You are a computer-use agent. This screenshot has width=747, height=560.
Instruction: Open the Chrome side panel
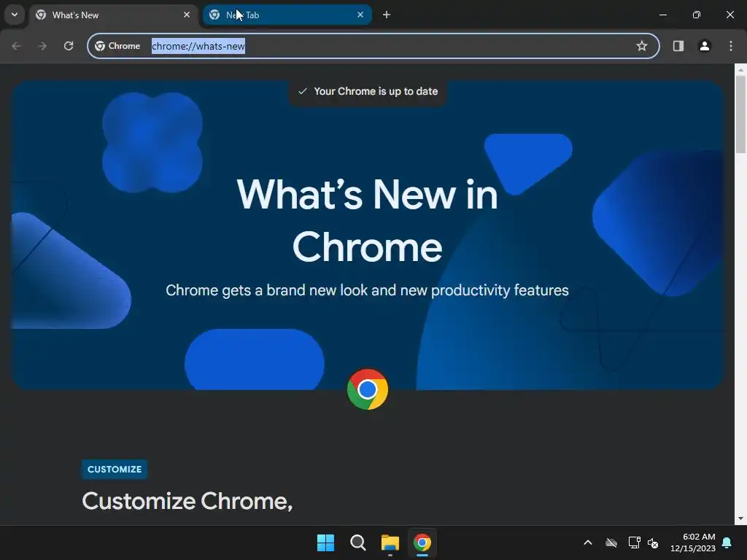678,46
